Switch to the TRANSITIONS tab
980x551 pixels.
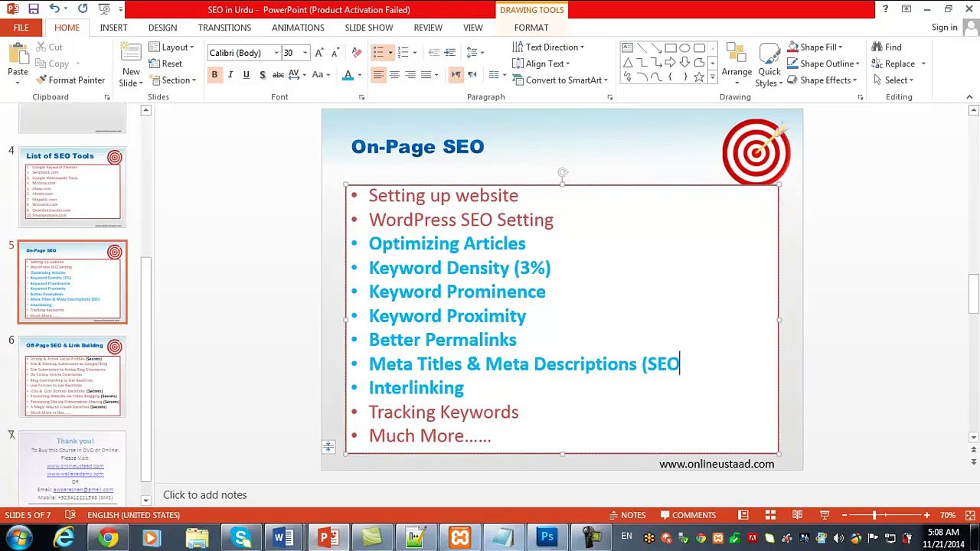click(x=224, y=28)
